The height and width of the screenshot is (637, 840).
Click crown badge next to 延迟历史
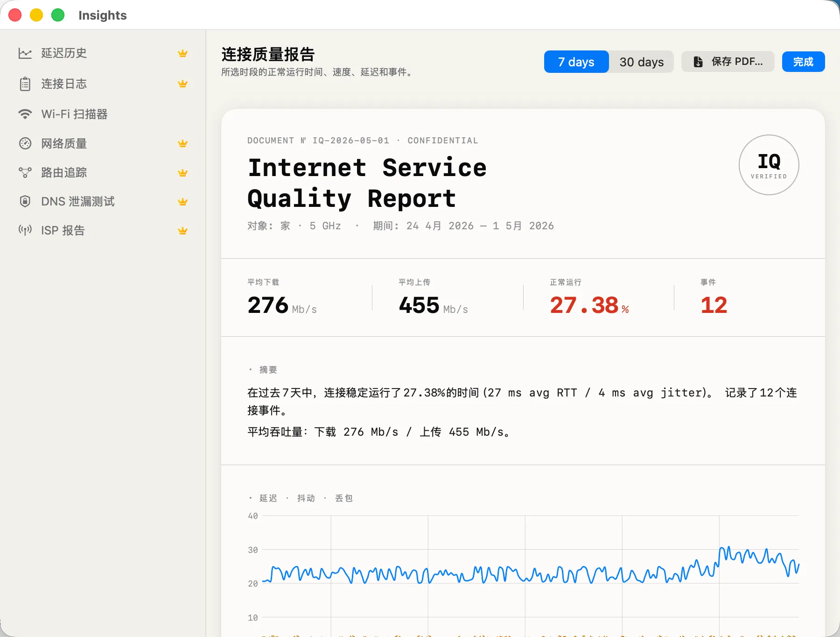click(x=182, y=53)
